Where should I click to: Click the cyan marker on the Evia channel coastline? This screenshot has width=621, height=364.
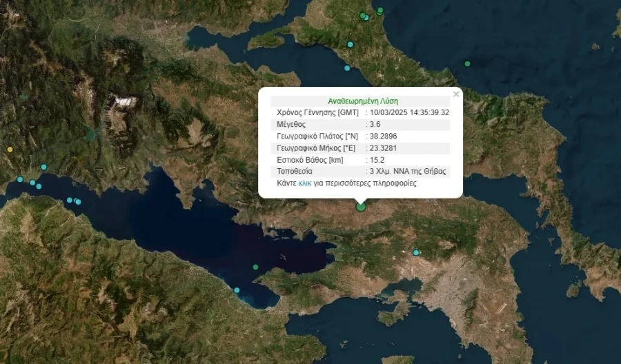(347, 68)
